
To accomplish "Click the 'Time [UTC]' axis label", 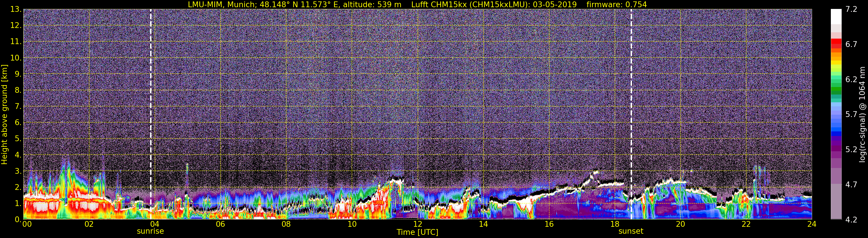I will click(417, 232).
